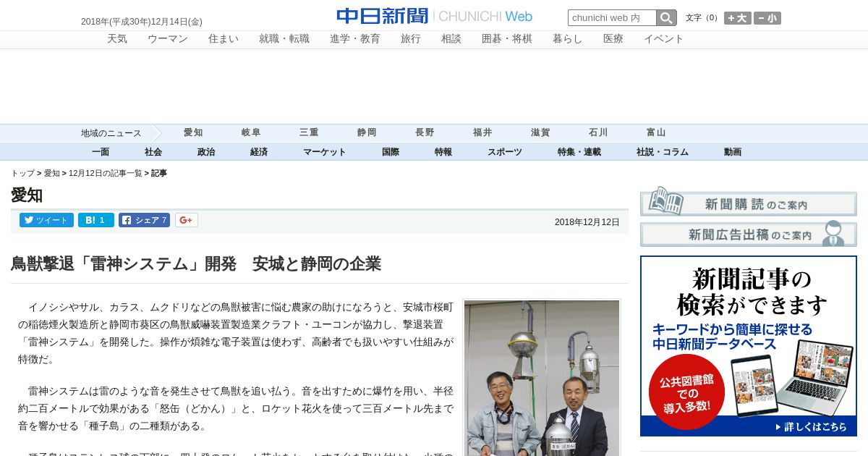Go to the 社会 news category
The height and width of the screenshot is (456, 868).
pyautogui.click(x=153, y=152)
